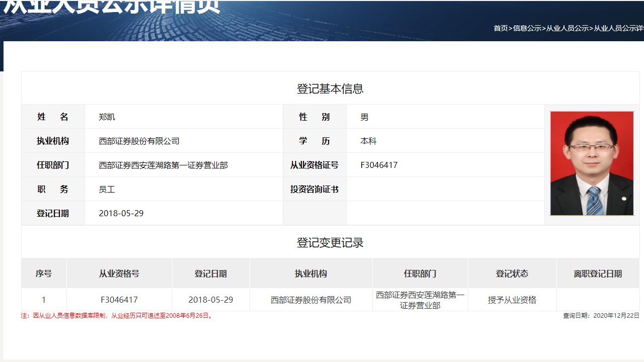Go to 从业人员公示 in the breadcrumb
Viewport: 644px width, 362px height.
tap(567, 28)
